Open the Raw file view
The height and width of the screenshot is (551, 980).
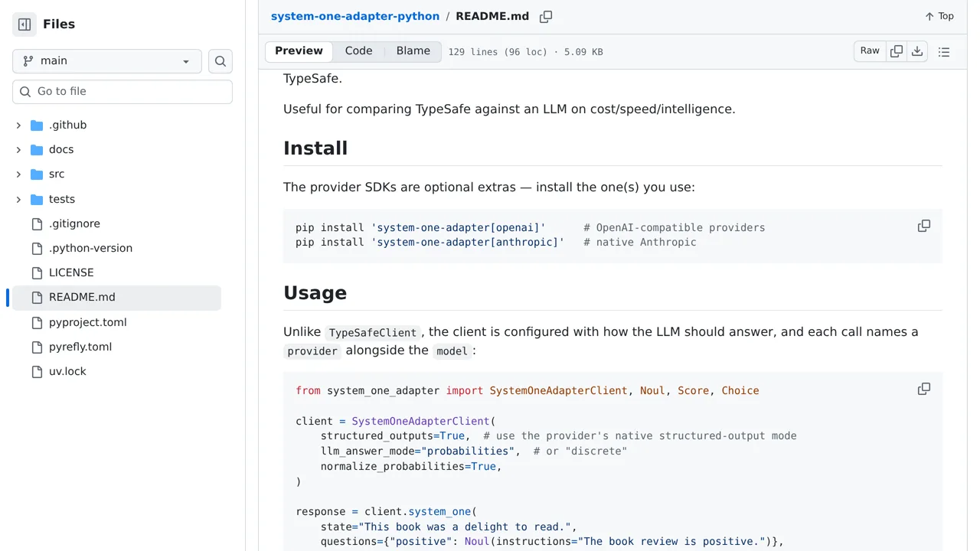pos(870,51)
